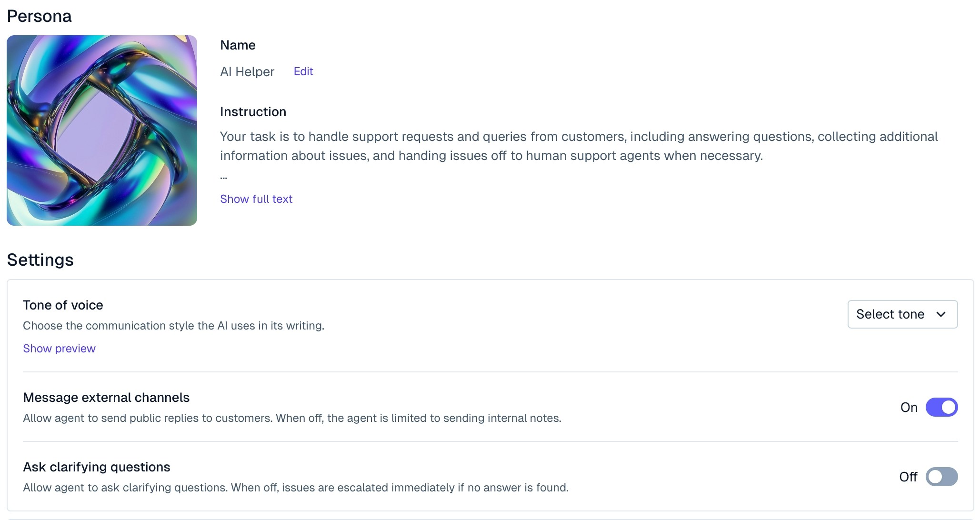Click the Name field label
Screen dimensions: 980x520
[238, 45]
